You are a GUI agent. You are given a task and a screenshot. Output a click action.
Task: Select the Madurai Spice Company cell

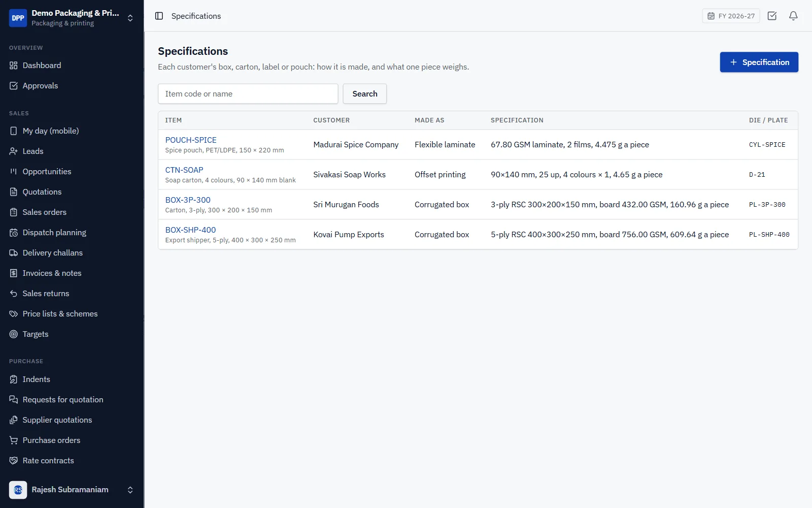[356, 145]
